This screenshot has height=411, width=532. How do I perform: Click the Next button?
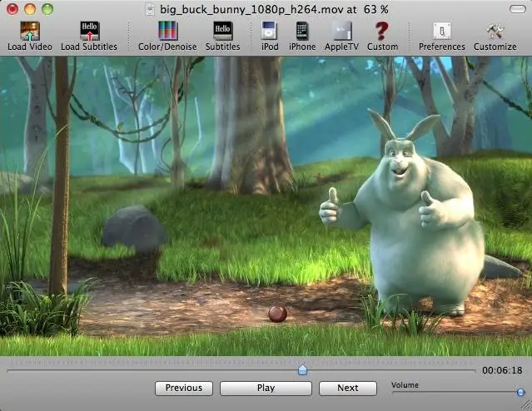(348, 388)
